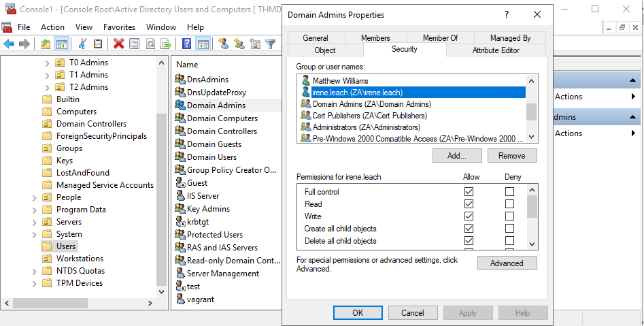Expand the NTDS Quotas tree node

click(x=35, y=272)
